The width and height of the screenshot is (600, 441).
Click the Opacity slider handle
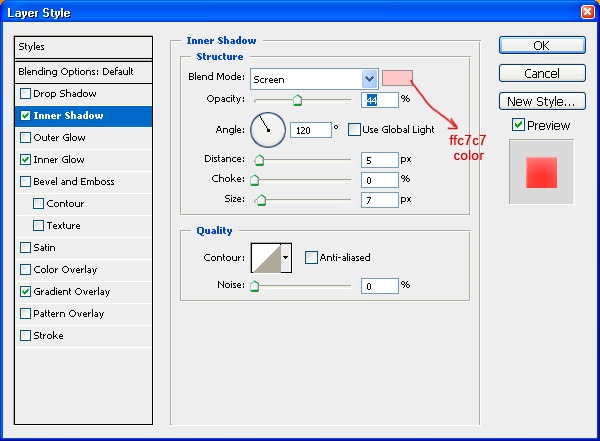point(297,100)
